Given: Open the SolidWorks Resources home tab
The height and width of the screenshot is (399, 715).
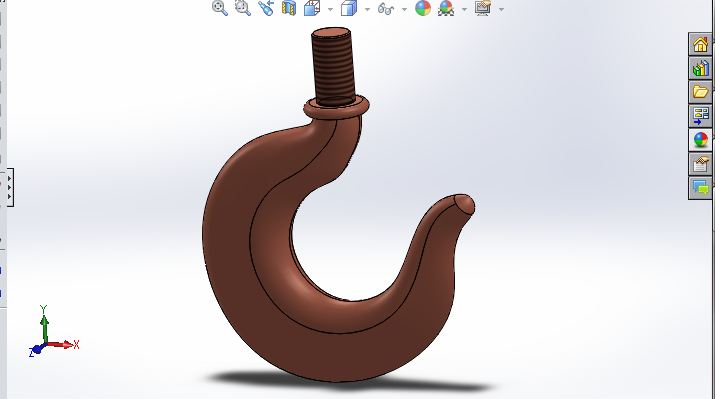Looking at the screenshot, I should pyautogui.click(x=700, y=45).
